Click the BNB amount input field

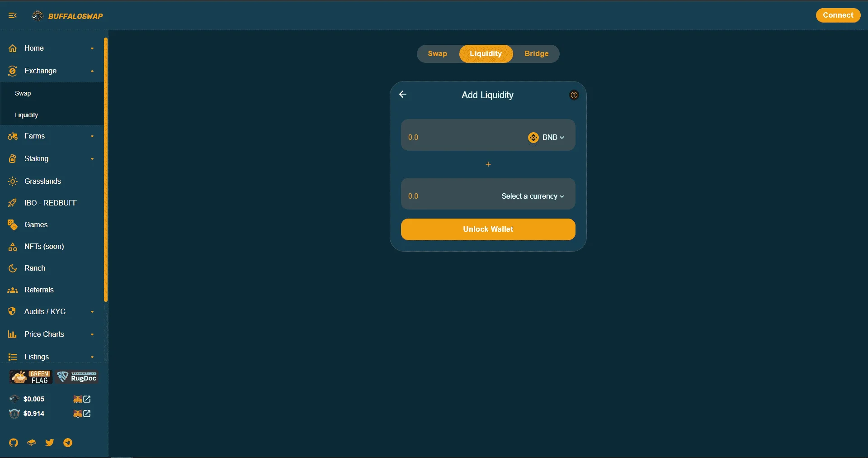466,137
